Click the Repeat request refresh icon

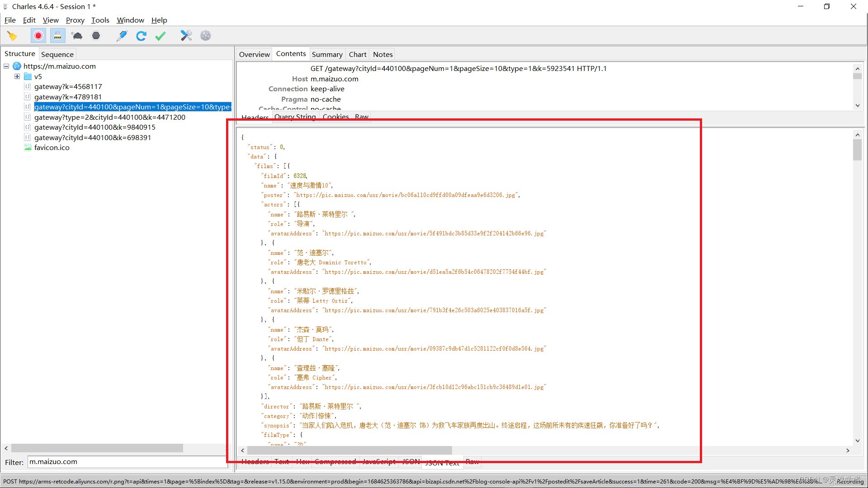point(141,36)
